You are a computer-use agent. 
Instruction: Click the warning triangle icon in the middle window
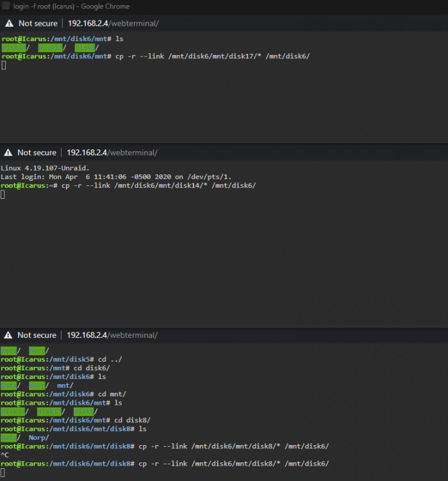click(8, 153)
